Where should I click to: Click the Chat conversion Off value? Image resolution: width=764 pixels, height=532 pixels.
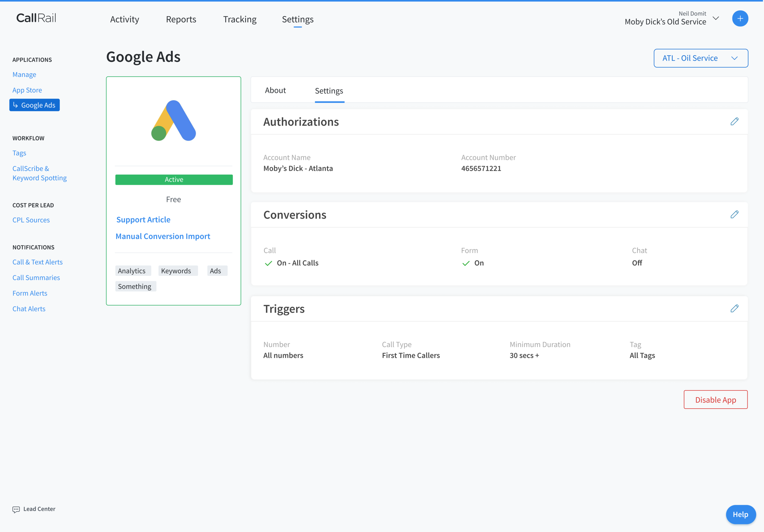(x=637, y=263)
